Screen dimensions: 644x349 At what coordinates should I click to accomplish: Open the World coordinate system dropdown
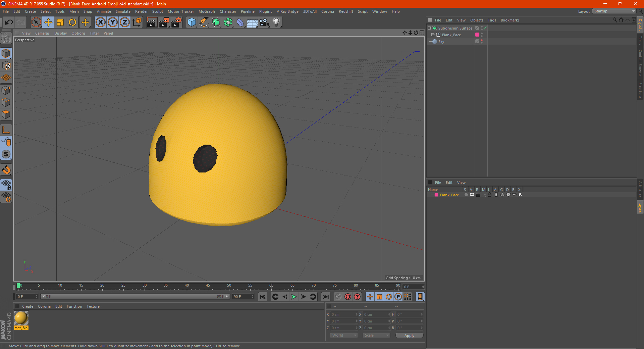pyautogui.click(x=344, y=335)
